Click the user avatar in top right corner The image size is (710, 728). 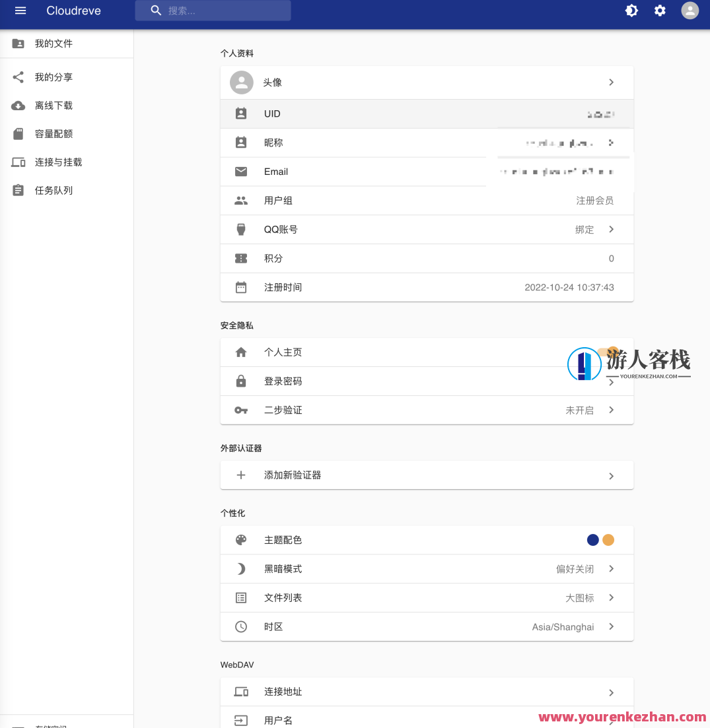(690, 11)
